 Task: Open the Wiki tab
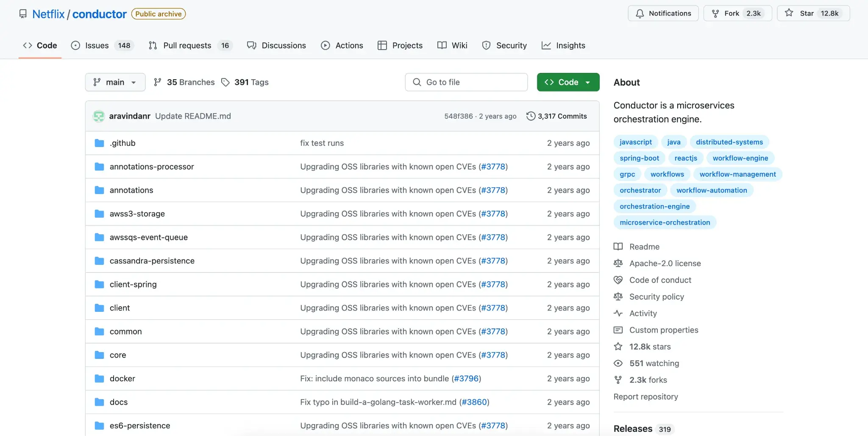(x=452, y=45)
